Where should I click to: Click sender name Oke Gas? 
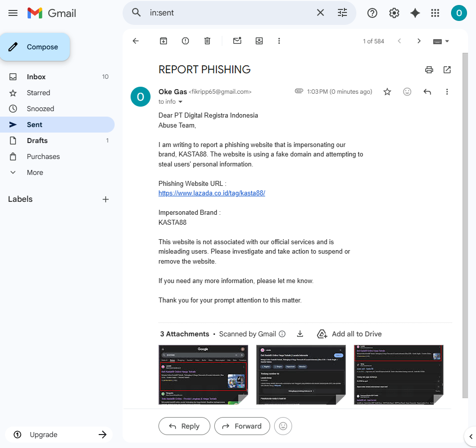point(172,92)
